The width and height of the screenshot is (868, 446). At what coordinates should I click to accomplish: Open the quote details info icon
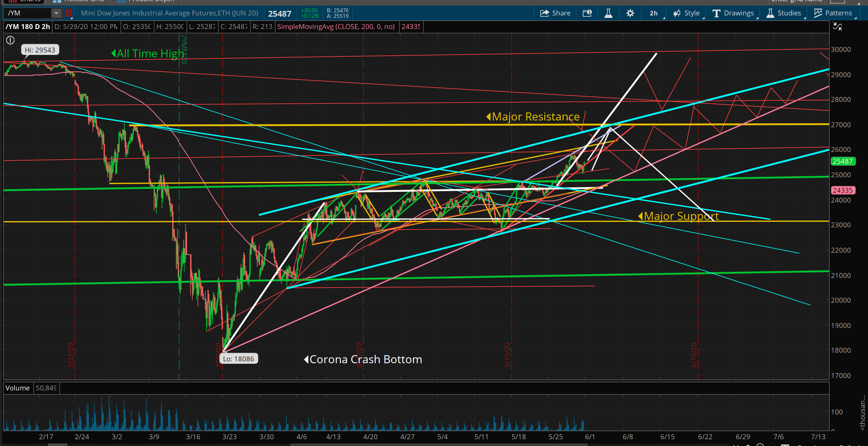(587, 13)
